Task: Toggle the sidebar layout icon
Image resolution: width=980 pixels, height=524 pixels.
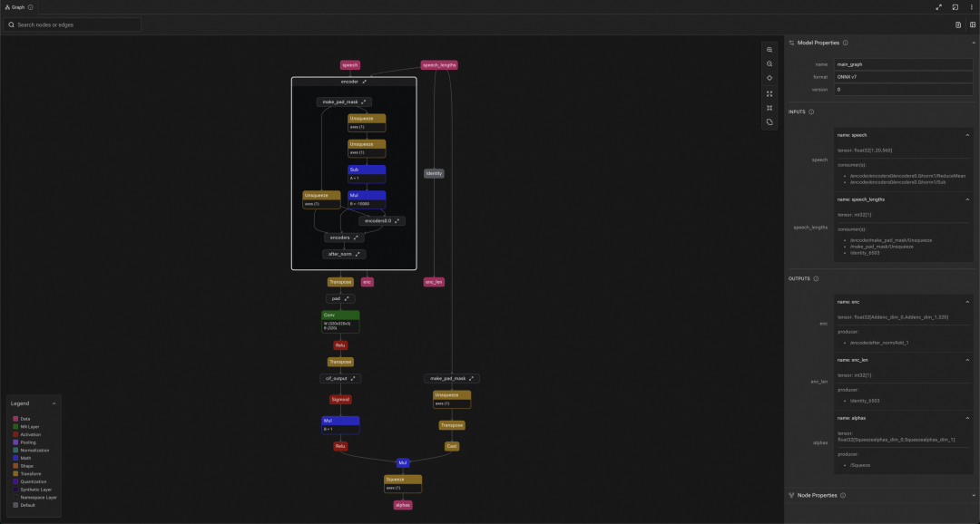Action: pos(973,25)
